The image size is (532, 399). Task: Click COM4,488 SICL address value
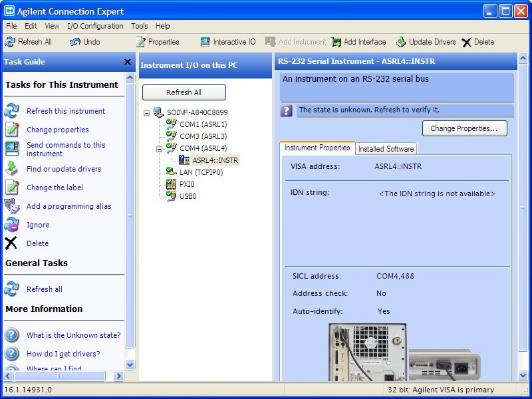coord(395,276)
